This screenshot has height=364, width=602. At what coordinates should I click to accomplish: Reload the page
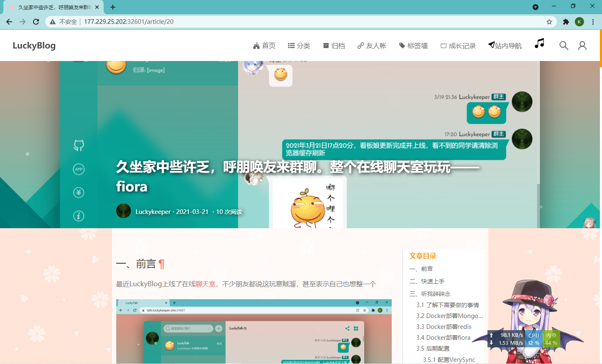[x=36, y=22]
